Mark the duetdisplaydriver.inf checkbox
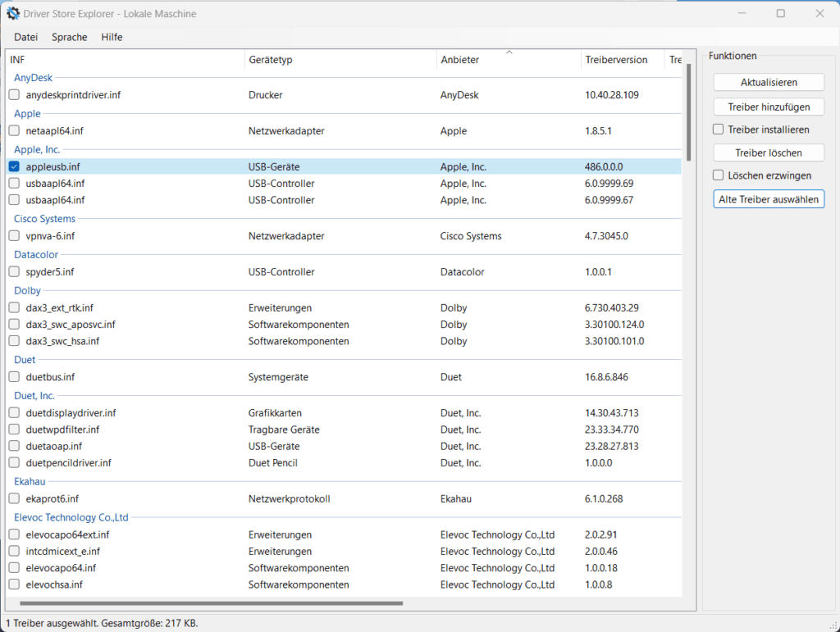The width and height of the screenshot is (840, 632). tap(15, 413)
